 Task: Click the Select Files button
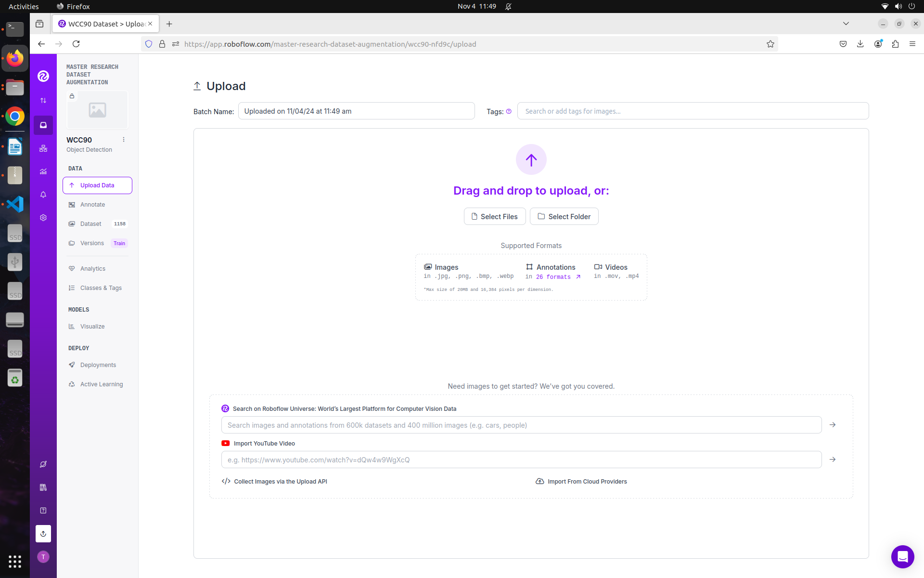point(494,217)
